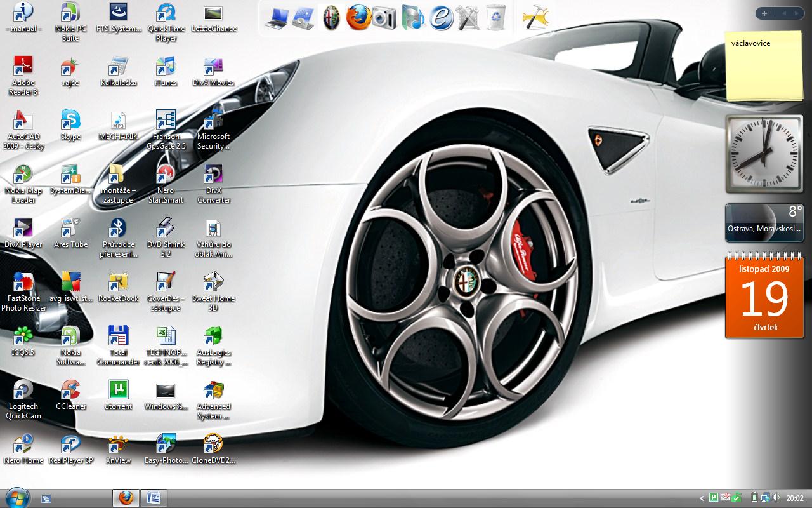Launch CCleaner from the desktop

click(70, 390)
